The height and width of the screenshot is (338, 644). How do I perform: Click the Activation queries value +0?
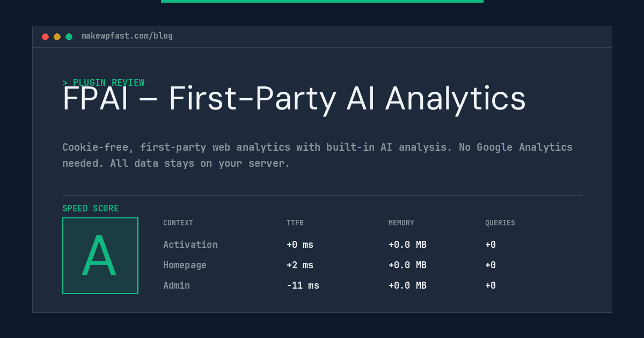(x=491, y=245)
